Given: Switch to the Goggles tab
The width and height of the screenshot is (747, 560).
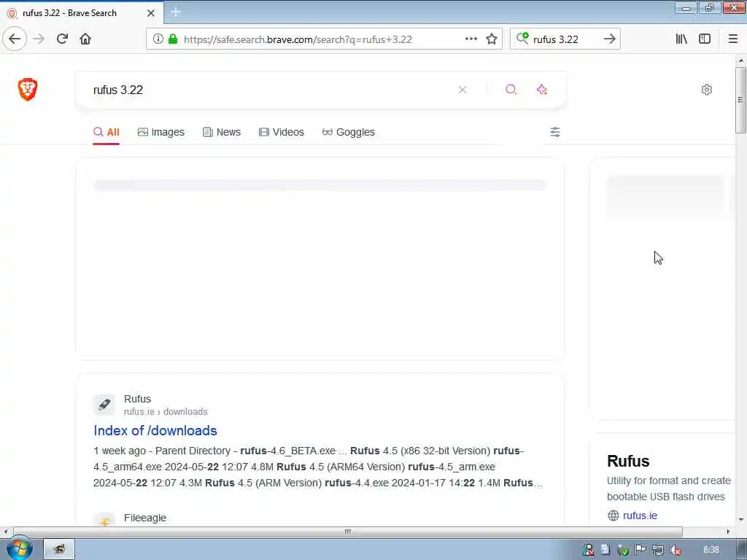Looking at the screenshot, I should coord(348,133).
